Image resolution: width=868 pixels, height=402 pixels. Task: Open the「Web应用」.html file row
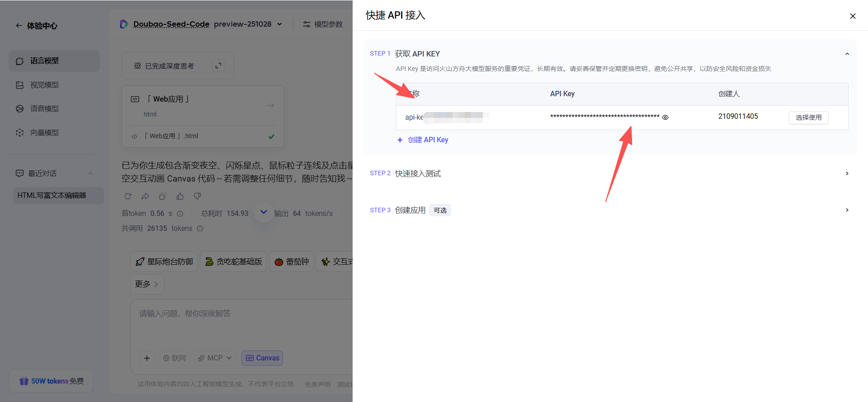tap(203, 136)
